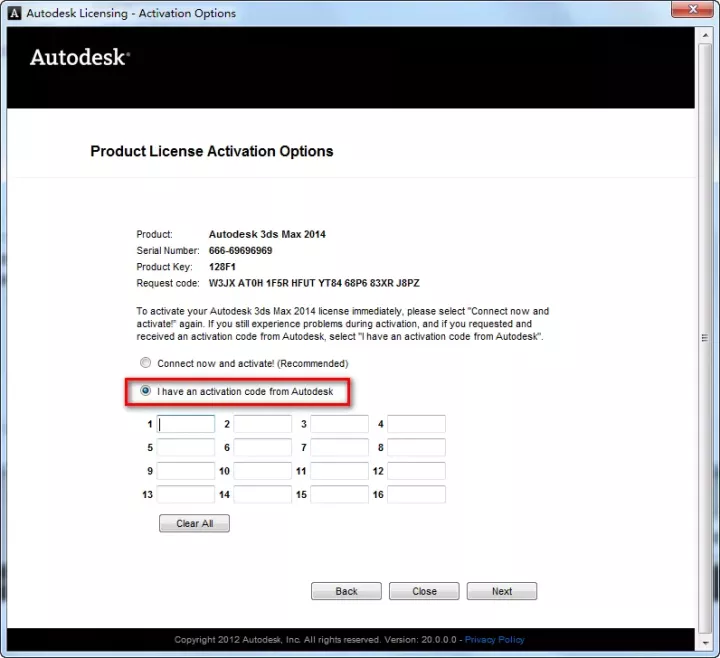Click activation code field 16
The width and height of the screenshot is (720, 658).
click(416, 495)
